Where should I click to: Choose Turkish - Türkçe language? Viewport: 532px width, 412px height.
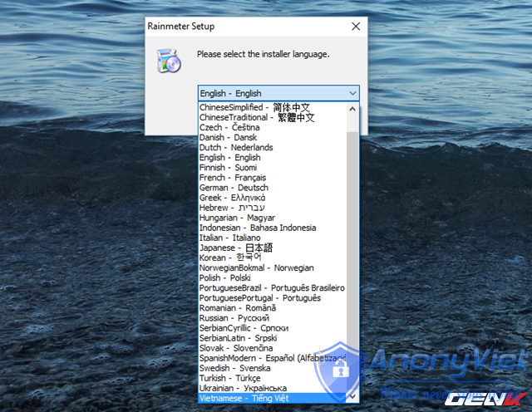273,378
